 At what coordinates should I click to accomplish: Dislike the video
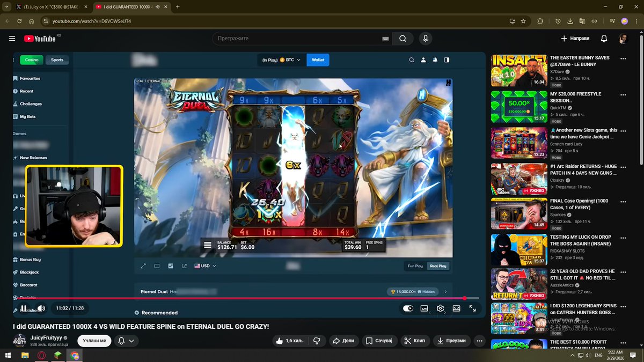317,341
